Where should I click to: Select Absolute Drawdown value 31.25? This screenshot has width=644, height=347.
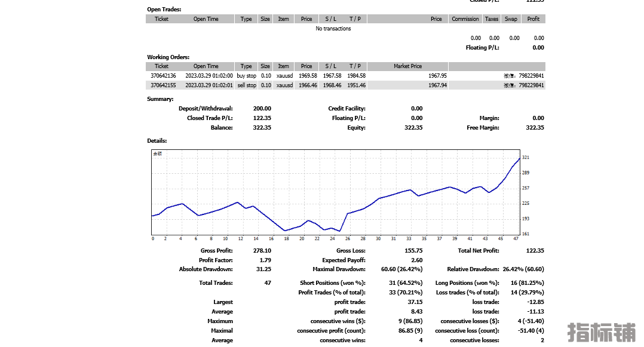coord(263,269)
